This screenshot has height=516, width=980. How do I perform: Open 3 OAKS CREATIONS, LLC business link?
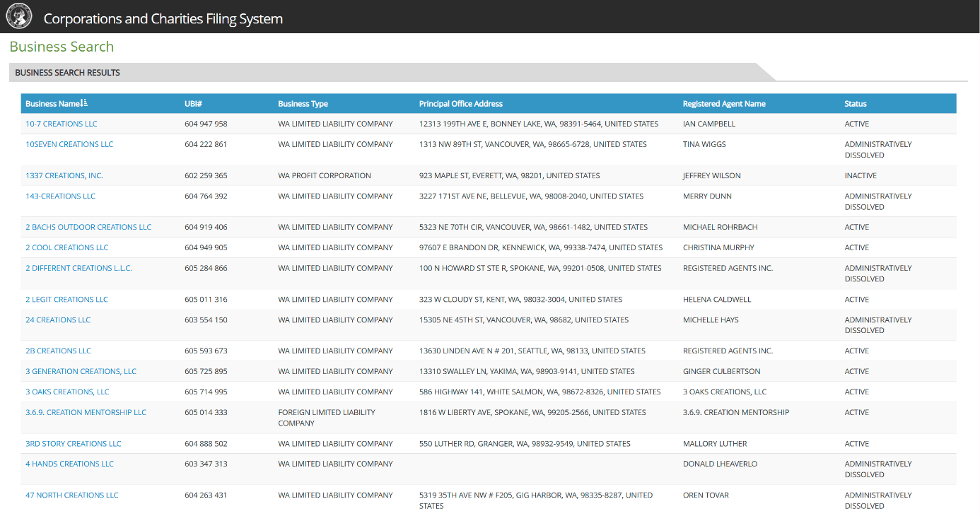pos(67,392)
